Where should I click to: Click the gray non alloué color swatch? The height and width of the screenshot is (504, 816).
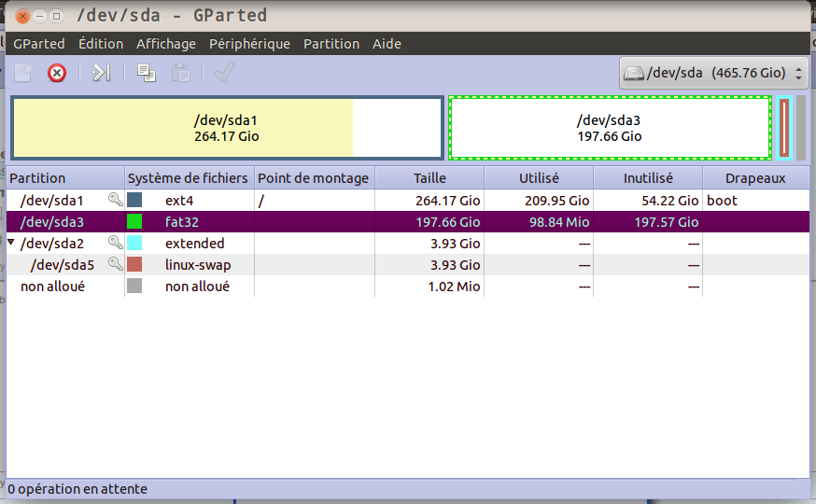click(x=134, y=286)
